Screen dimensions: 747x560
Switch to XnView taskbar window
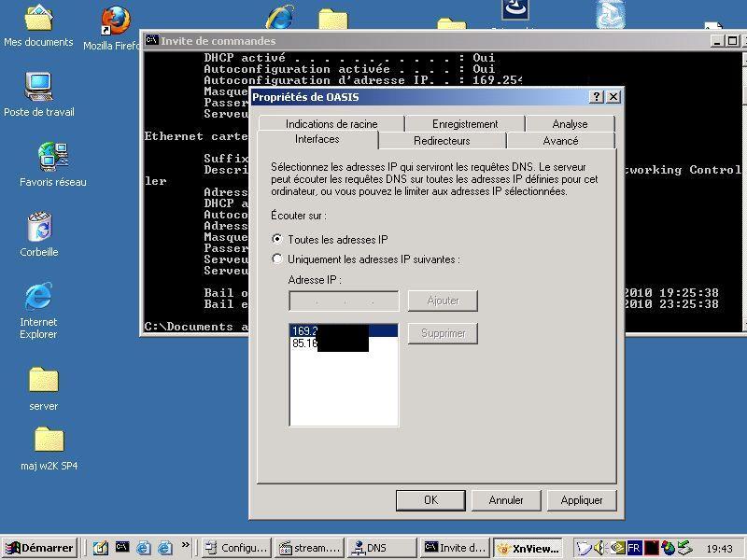coord(528,548)
